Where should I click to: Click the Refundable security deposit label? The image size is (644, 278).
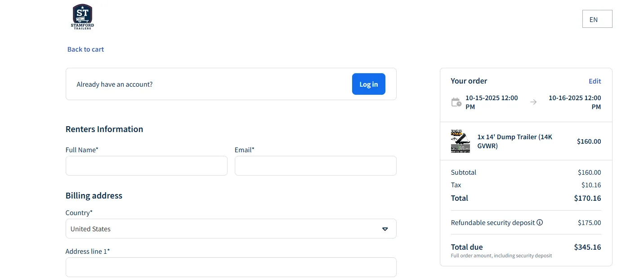[x=492, y=223]
